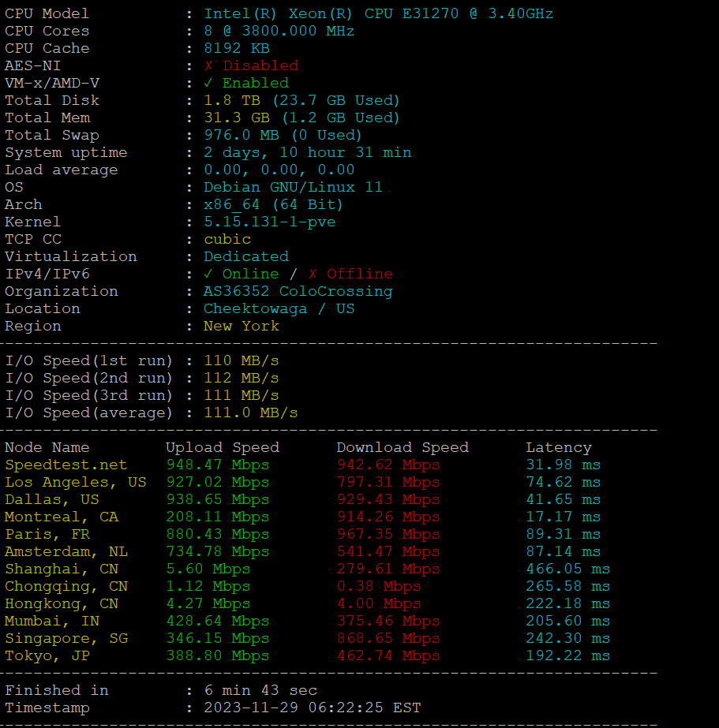Click the Upload Speed column header
Screen dimensions: 719x728
(x=222, y=448)
